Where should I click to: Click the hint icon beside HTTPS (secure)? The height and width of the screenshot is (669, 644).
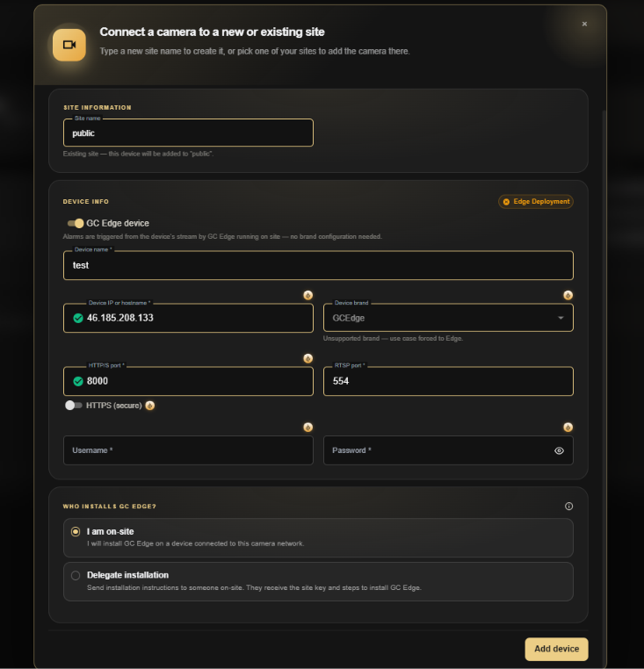pyautogui.click(x=150, y=406)
